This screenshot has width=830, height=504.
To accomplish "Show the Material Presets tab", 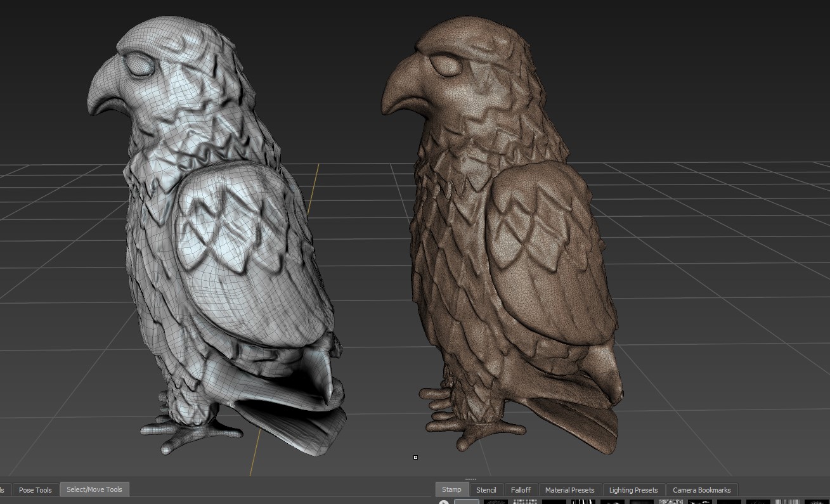I will [569, 490].
